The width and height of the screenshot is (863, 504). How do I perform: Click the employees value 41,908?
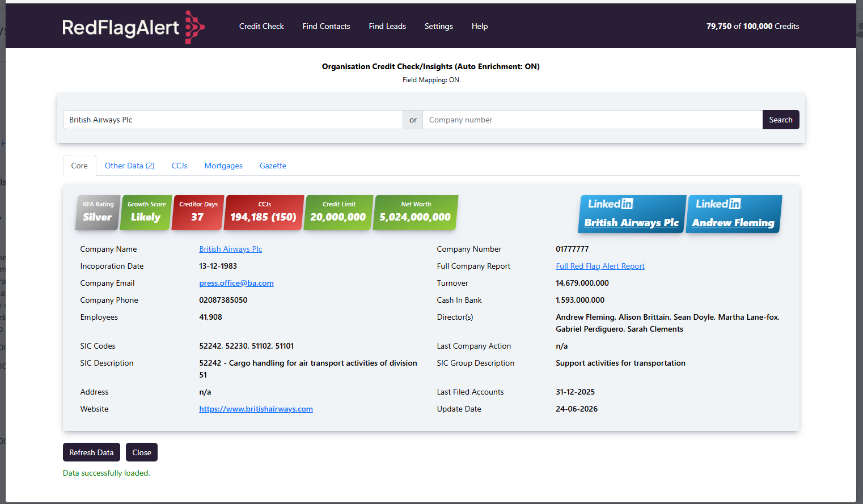[210, 317]
